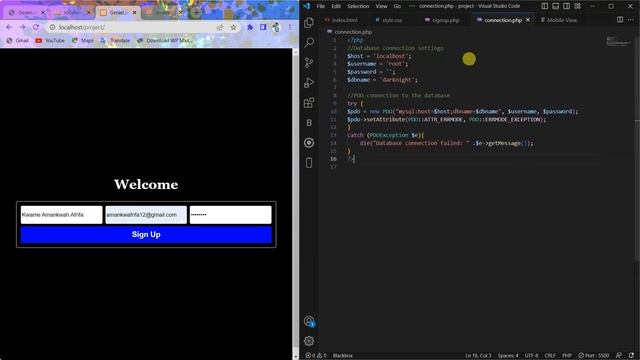Viewport: 640px width, 360px height.
Task: Share this page from address bar
Action: pyautogui.click(x=220, y=27)
